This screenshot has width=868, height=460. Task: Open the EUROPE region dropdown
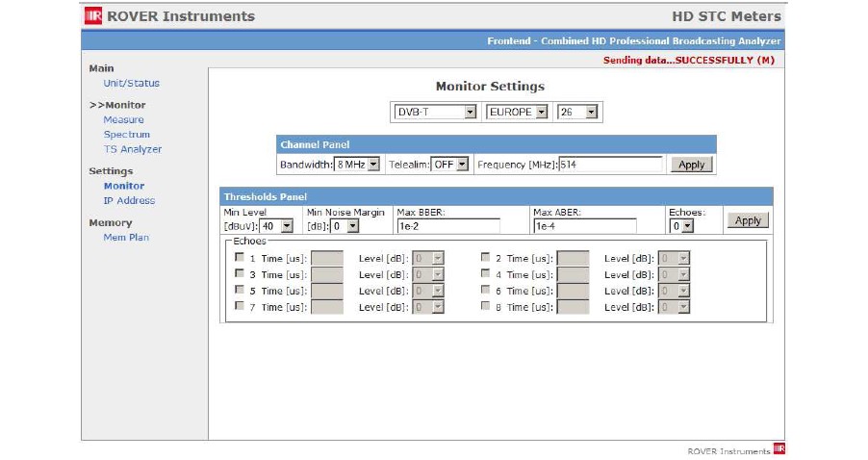click(517, 112)
